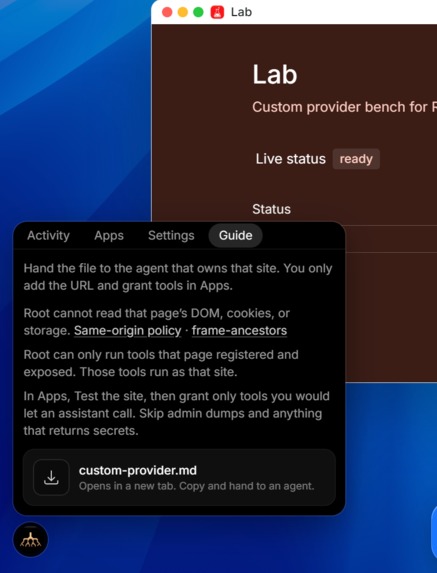
Task: Maximize the Lab window with the green button
Action: [x=198, y=12]
